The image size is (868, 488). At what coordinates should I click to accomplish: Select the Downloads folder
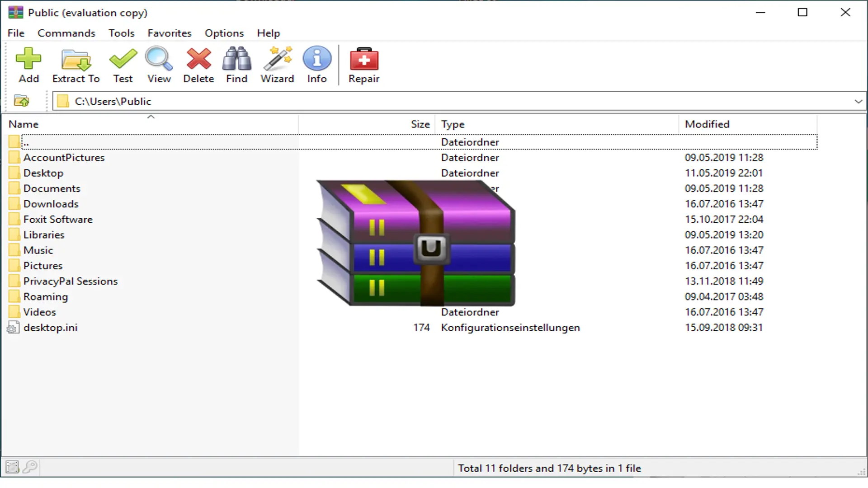click(x=51, y=203)
